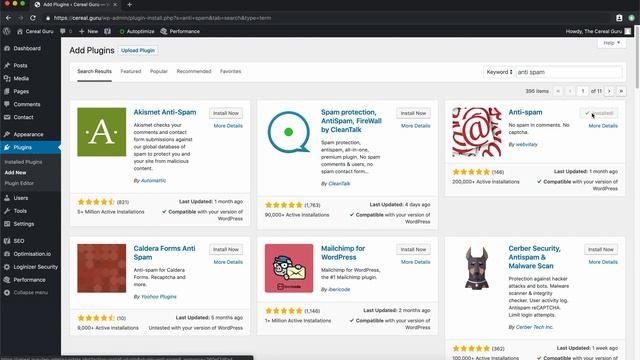Screen dimensions: 640x360
Task: Open the Appearance menu in the sidebar
Action: tap(28, 134)
